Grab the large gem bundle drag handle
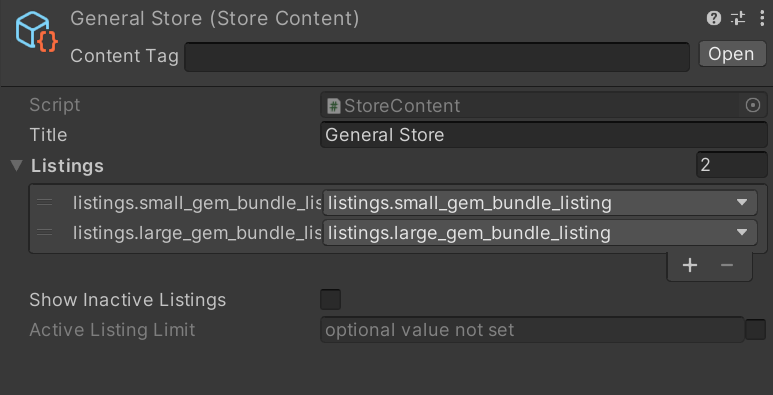Screen dimensions: 773x395 44,232
